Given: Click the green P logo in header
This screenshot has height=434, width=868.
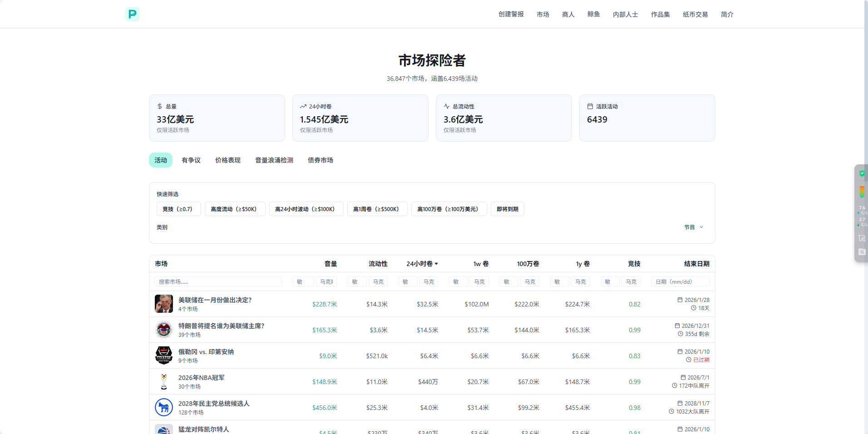Looking at the screenshot, I should (132, 14).
